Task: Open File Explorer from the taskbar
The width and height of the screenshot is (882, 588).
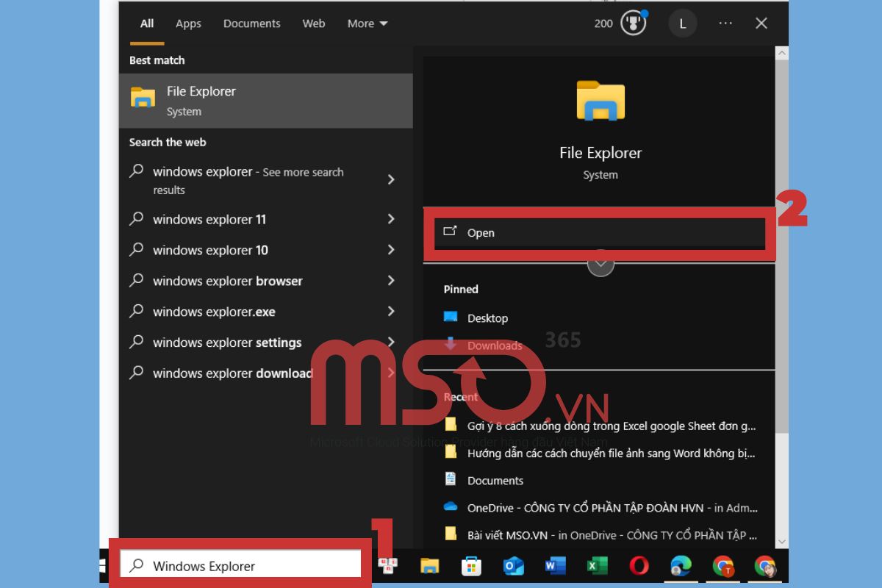Action: pos(429,566)
